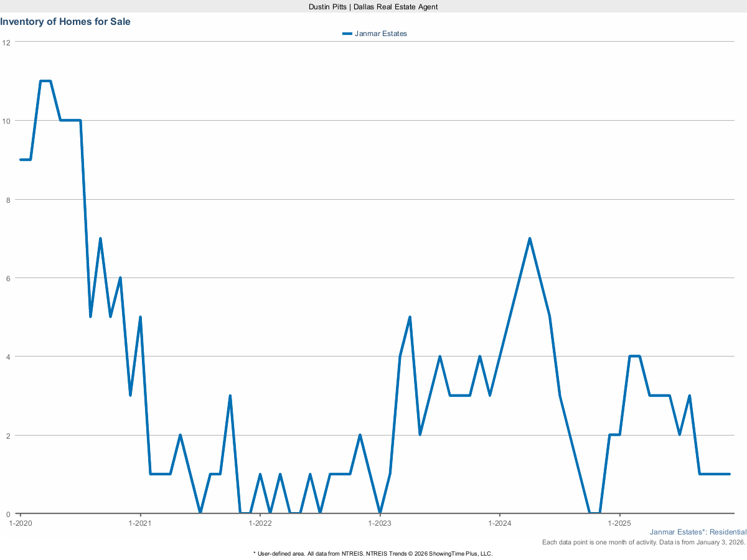Viewport: 747px width, 560px height.
Task: Open the Janmar Estates*: Residential link
Action: [x=698, y=532]
